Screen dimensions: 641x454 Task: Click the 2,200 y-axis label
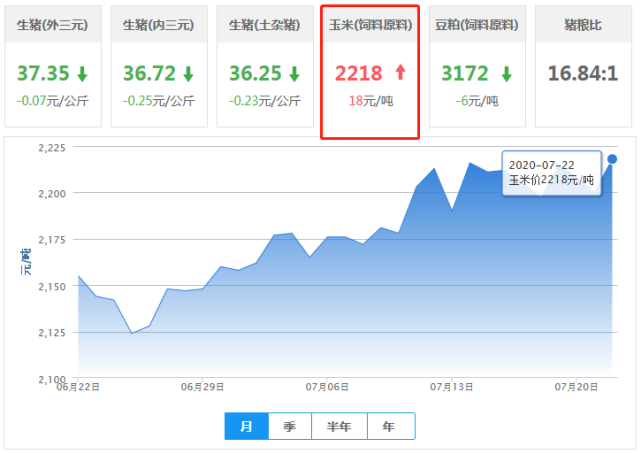(52, 194)
